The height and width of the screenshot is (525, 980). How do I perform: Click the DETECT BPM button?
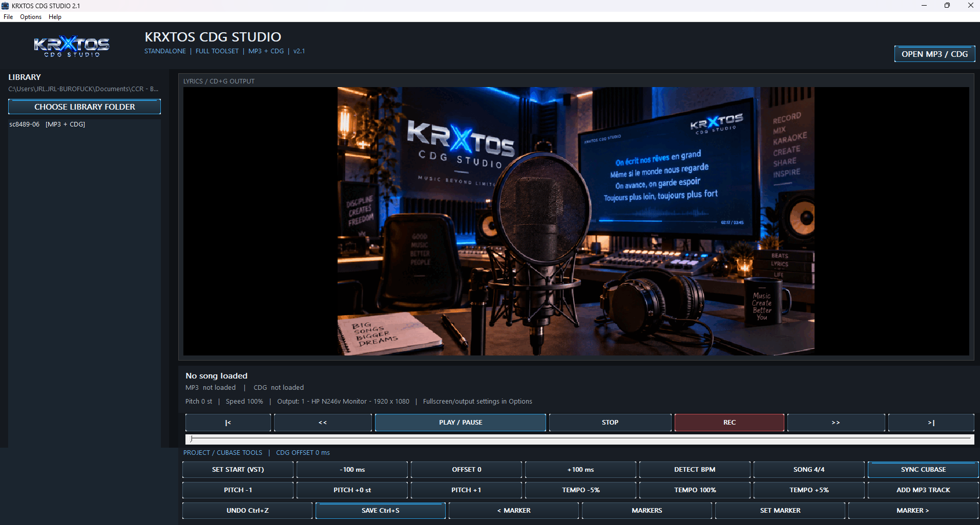(x=695, y=470)
